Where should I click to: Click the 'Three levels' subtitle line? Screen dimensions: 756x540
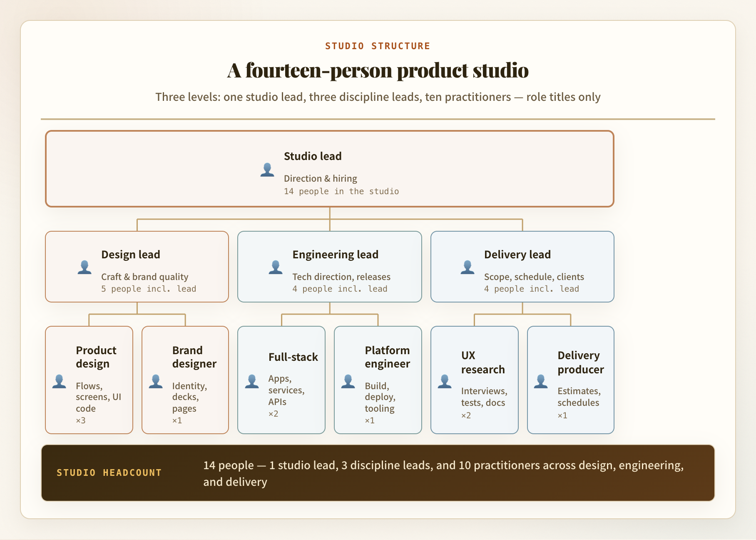coord(378,97)
